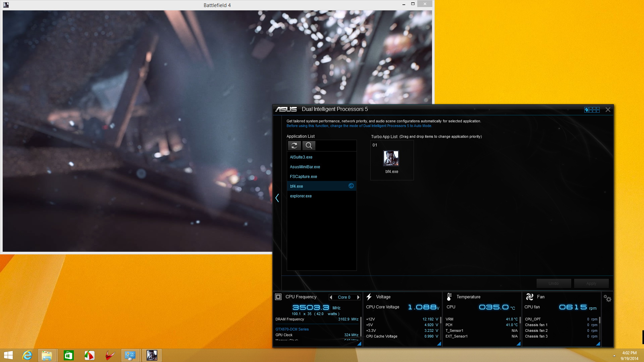Open the AI Suite main menu grid icon
Viewport: 644px width, 362px height.
[x=592, y=110]
